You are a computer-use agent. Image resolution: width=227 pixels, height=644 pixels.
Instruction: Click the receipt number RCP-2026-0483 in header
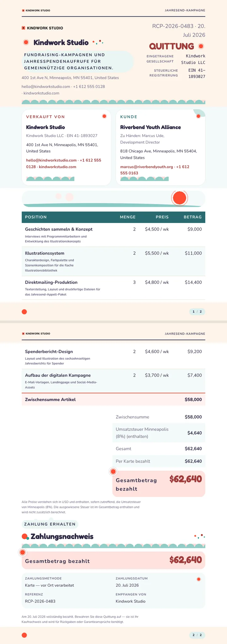[x=173, y=26]
